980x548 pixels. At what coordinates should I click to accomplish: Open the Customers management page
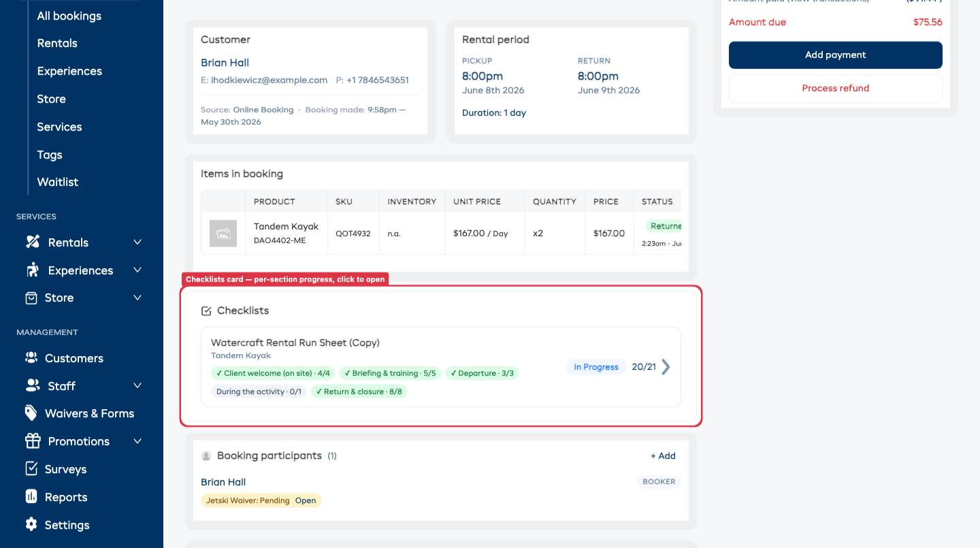click(74, 358)
